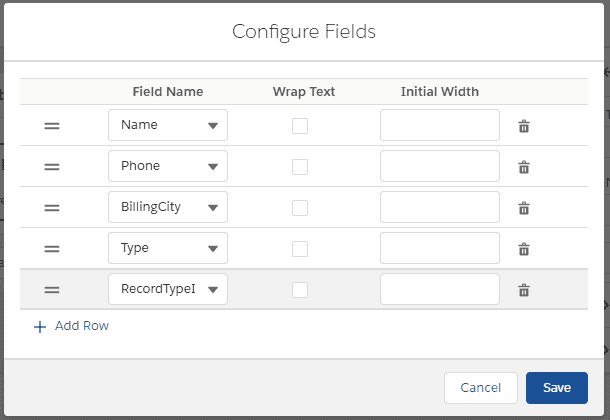Open the Name field dropdown

point(168,126)
